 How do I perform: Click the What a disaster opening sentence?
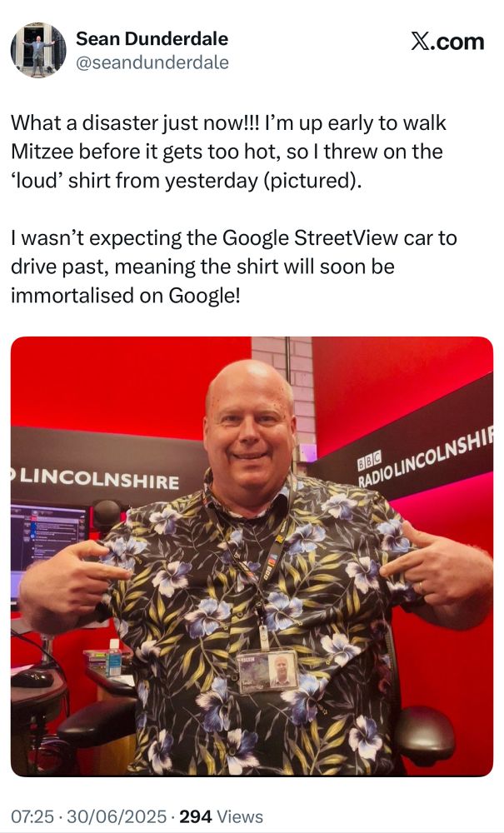(x=136, y=122)
